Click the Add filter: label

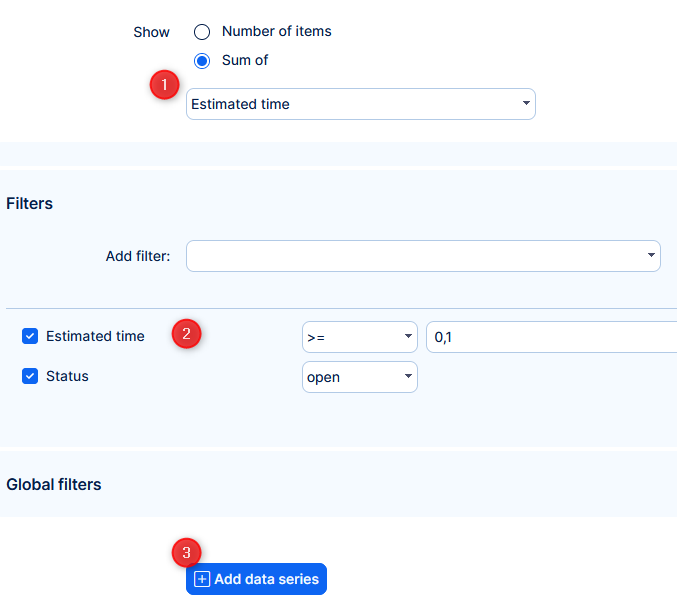pos(138,257)
